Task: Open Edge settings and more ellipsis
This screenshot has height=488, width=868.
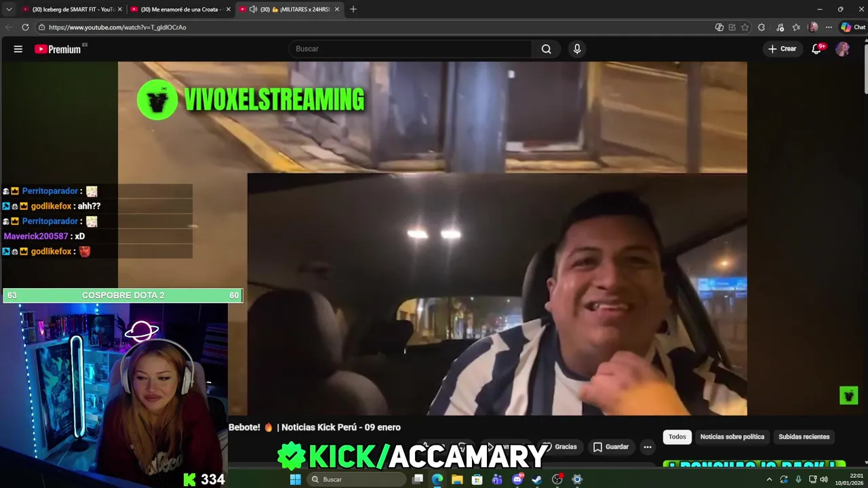Action: tap(829, 27)
